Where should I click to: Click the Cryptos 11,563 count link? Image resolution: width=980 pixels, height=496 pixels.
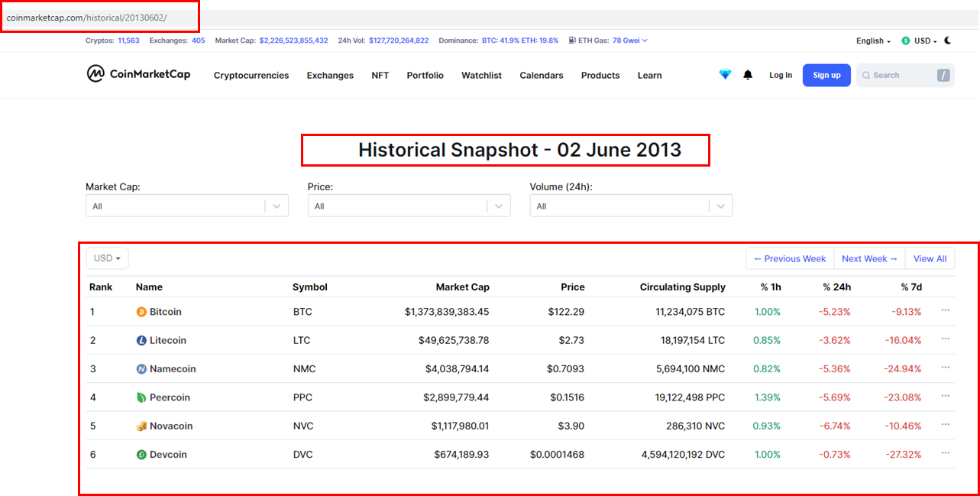tap(128, 41)
